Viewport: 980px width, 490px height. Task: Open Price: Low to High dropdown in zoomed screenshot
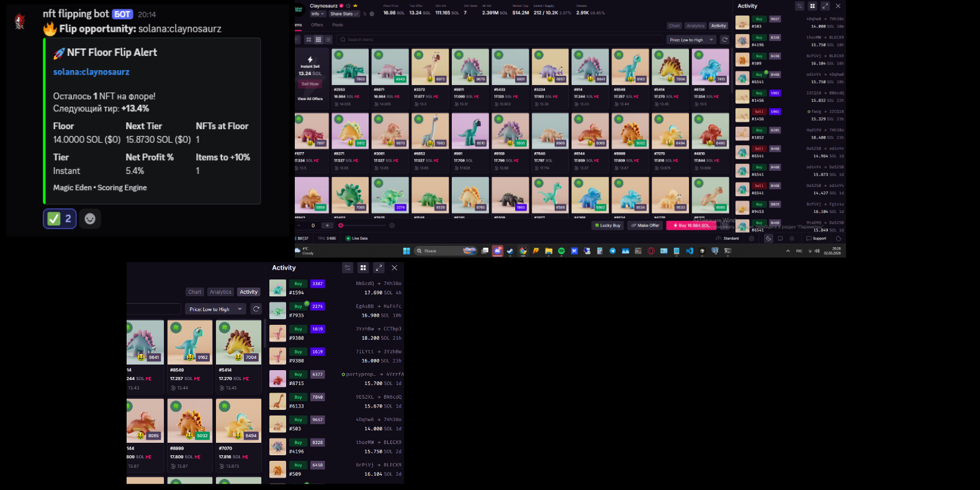click(x=215, y=309)
